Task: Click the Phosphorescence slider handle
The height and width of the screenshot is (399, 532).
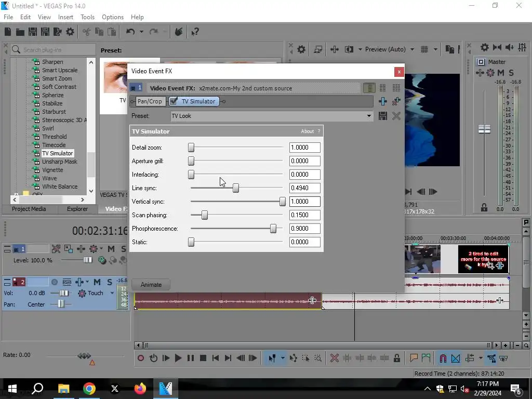Action: pyautogui.click(x=273, y=229)
